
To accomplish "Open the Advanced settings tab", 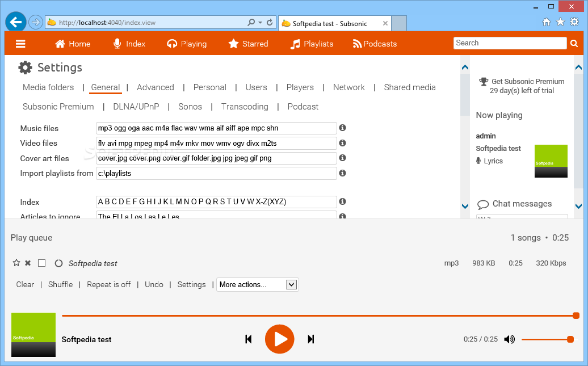I will [x=156, y=87].
